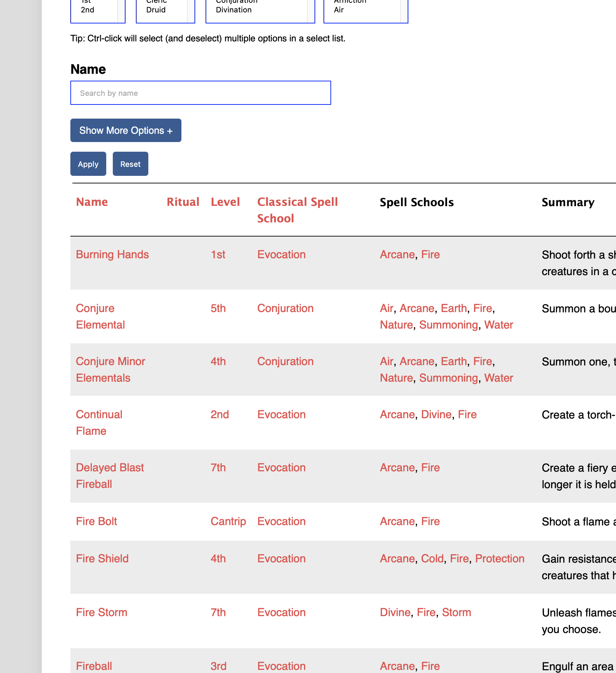Click Fire school in Fire Bolt row
616x673 pixels.
(x=430, y=521)
